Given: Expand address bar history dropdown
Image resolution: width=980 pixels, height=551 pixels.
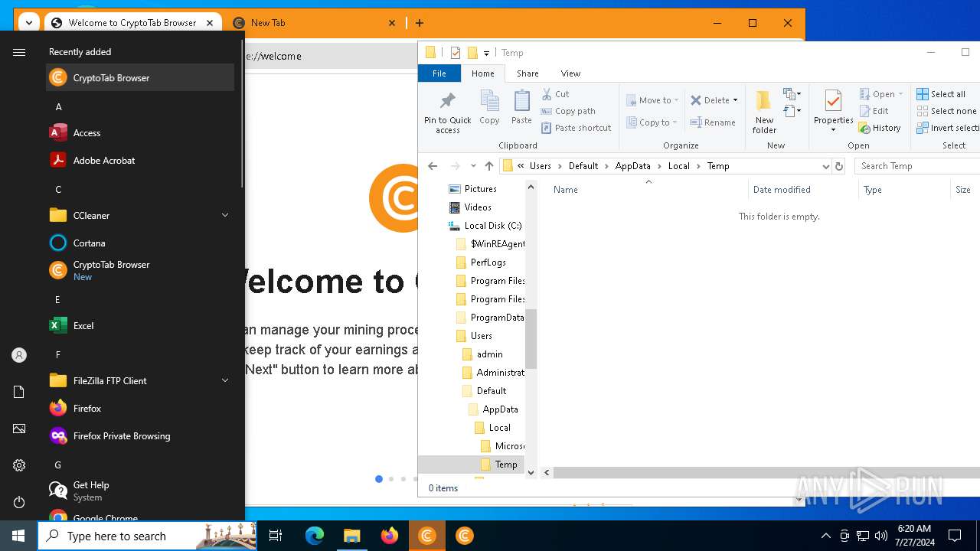Looking at the screenshot, I should click(x=825, y=166).
